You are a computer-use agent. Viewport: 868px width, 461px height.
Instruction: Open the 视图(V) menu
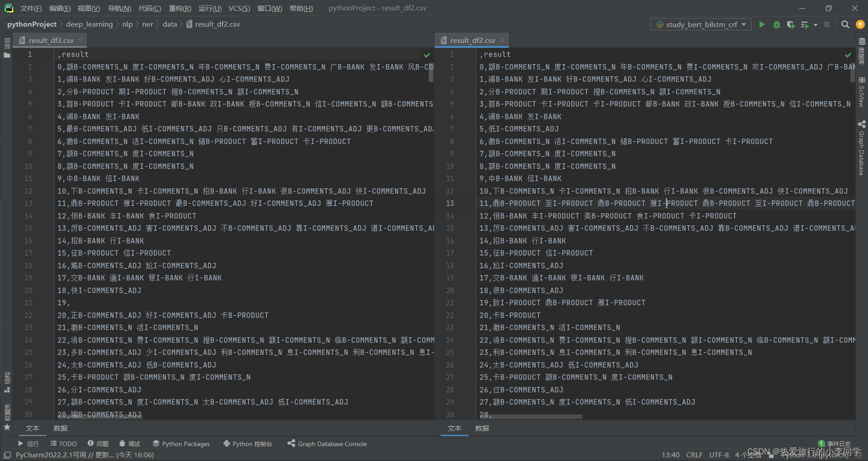[89, 8]
